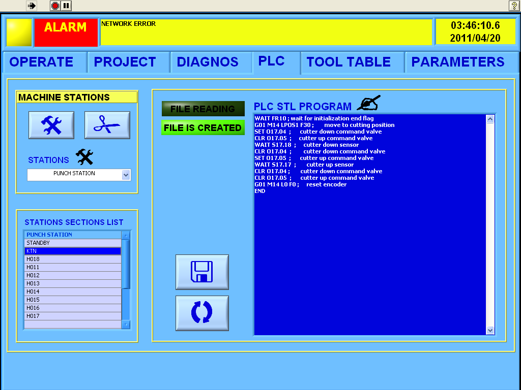
Task: Select H017 in the sections list
Action: pos(73,316)
